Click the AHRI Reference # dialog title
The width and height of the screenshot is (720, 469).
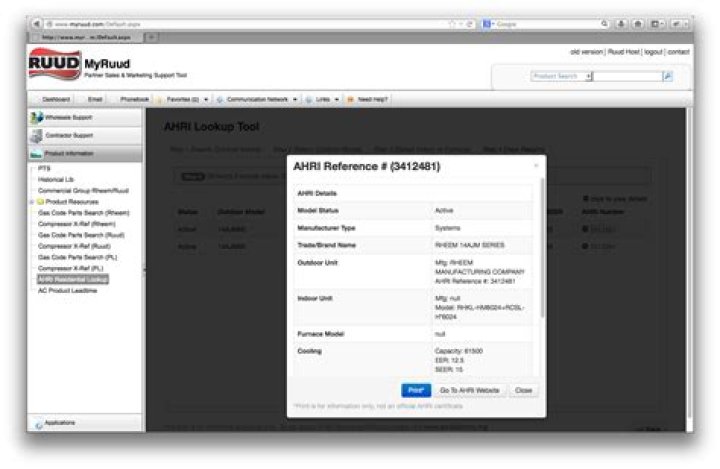pyautogui.click(x=366, y=166)
